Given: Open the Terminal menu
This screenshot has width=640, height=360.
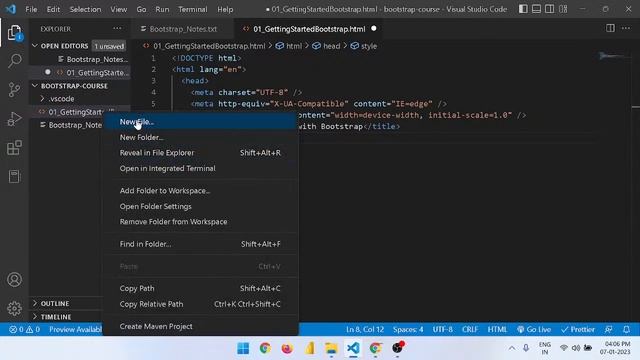Looking at the screenshot, I should [x=193, y=9].
